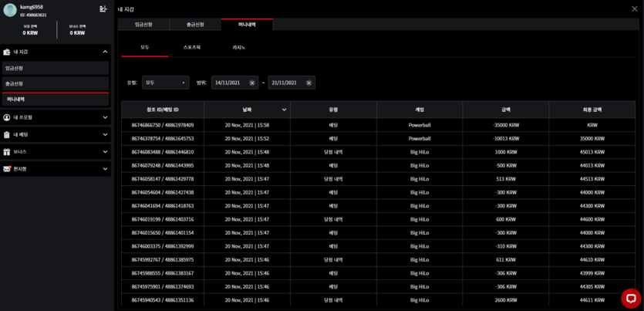Click the 600 KRW amount cell
This screenshot has height=311, width=644.
point(506,219)
